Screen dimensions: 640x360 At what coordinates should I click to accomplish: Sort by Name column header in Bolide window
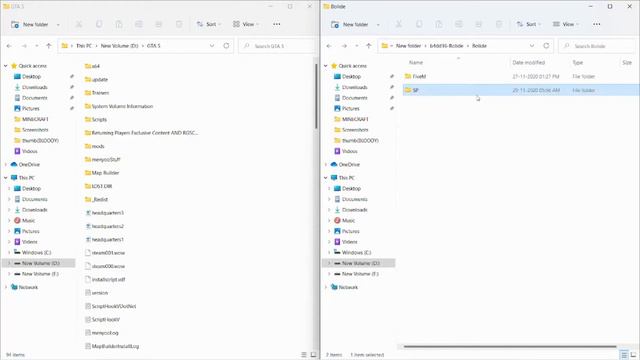click(416, 62)
